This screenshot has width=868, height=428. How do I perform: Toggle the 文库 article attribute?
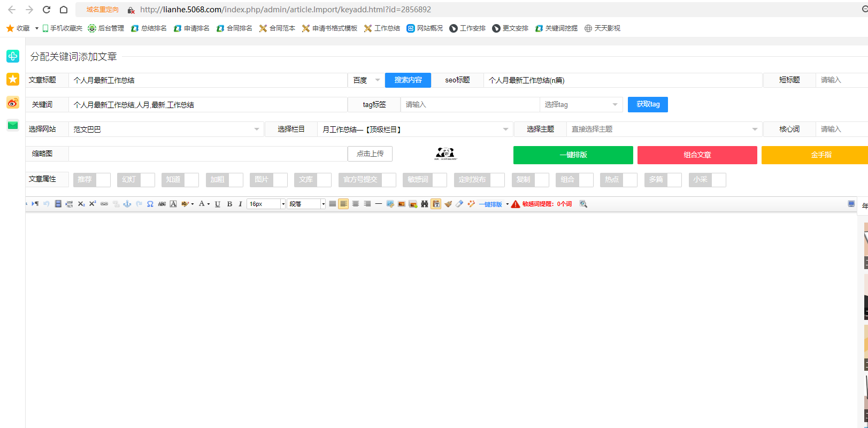click(313, 180)
